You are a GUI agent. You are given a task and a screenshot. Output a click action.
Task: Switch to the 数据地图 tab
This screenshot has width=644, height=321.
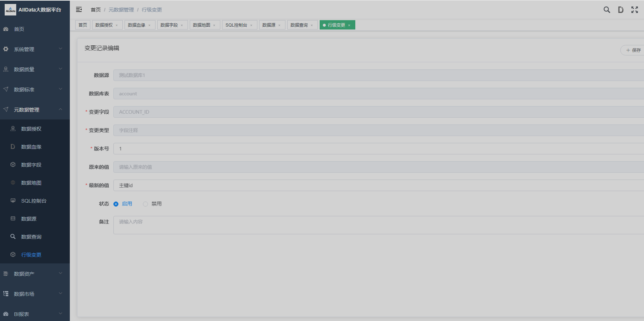(202, 25)
